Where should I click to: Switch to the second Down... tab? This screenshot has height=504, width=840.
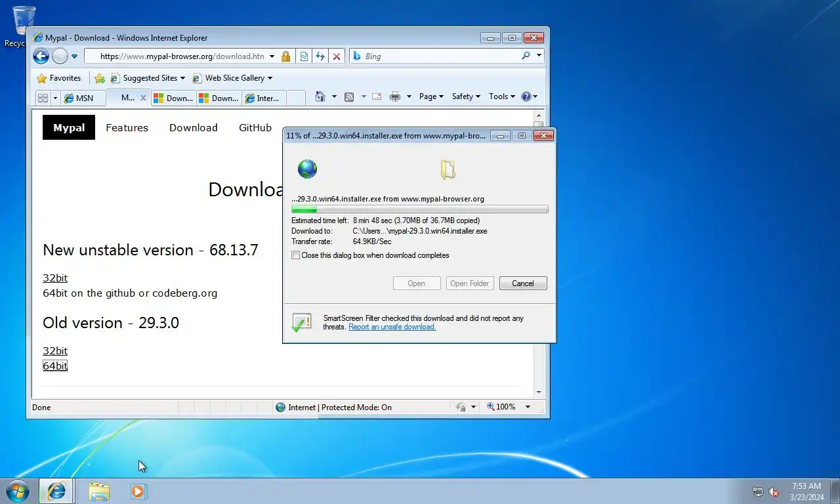pos(219,98)
